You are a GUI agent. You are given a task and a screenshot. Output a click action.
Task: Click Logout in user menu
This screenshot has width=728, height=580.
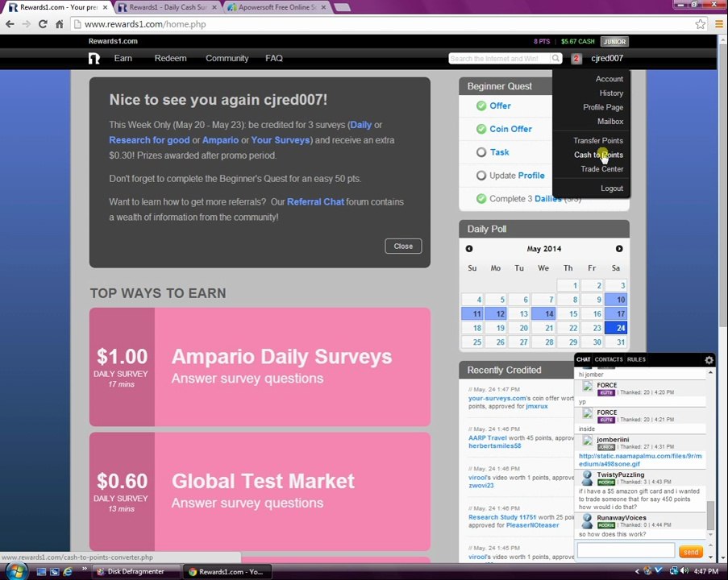tap(612, 188)
